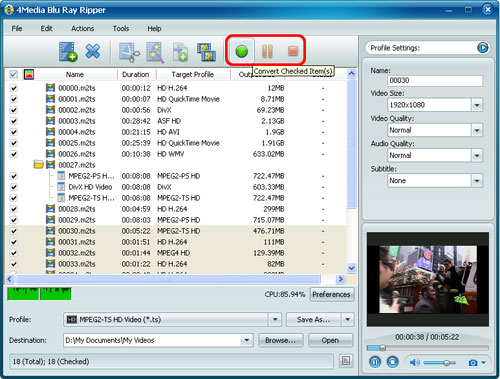500x379 pixels.
Task: Start conversion with the green button
Action: point(241,51)
